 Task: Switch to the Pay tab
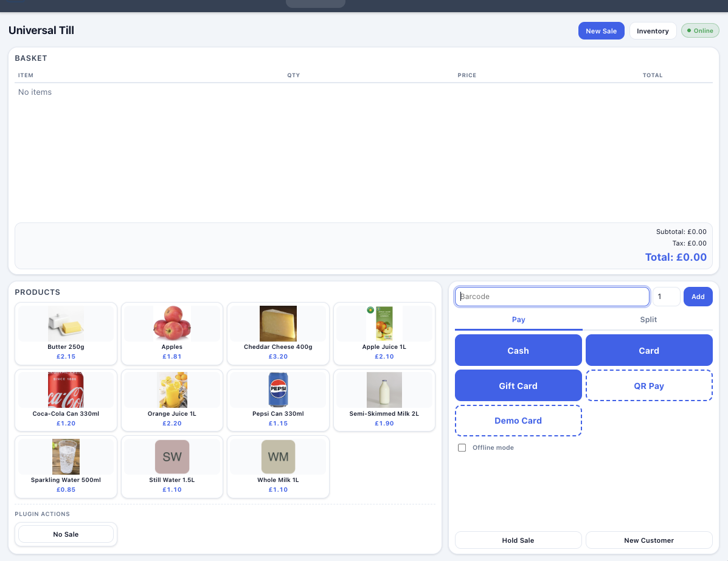click(x=519, y=320)
